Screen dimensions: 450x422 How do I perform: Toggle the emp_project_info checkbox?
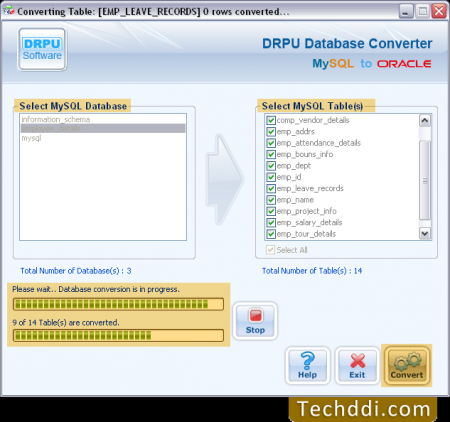271,211
